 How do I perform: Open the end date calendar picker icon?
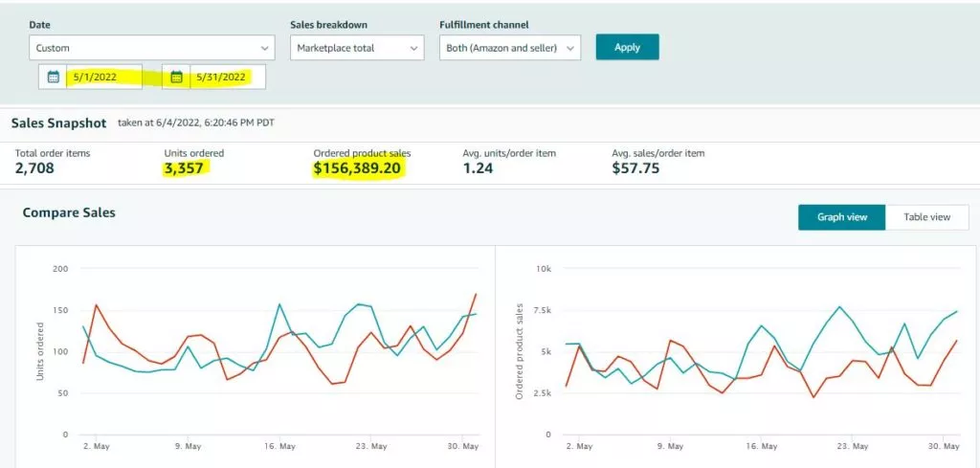click(x=176, y=78)
